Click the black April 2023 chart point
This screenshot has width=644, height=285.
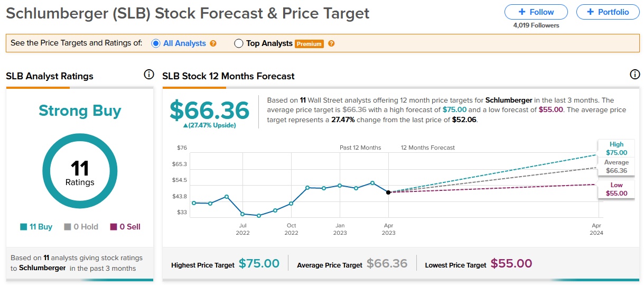point(388,192)
